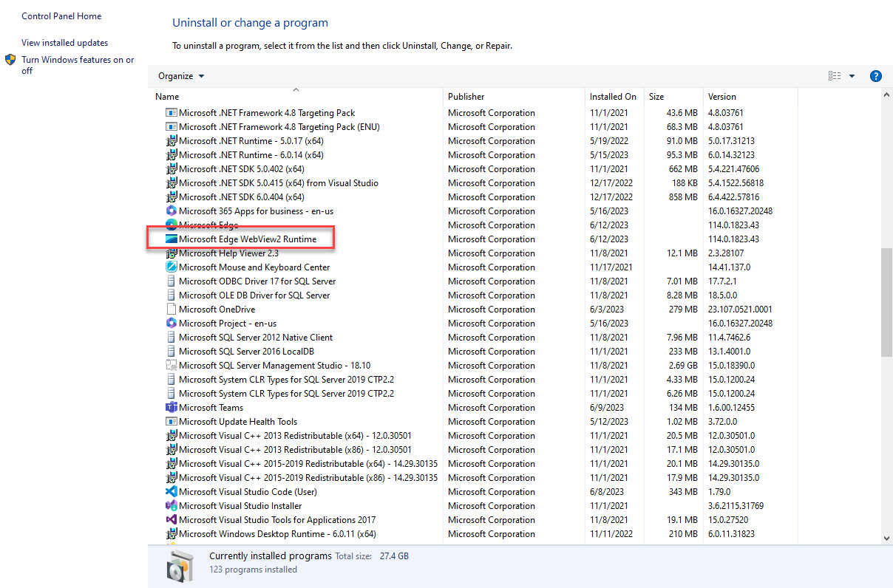Click the scrollbar down arrow
Viewport: 893px width, 588px height.
pyautogui.click(x=886, y=540)
